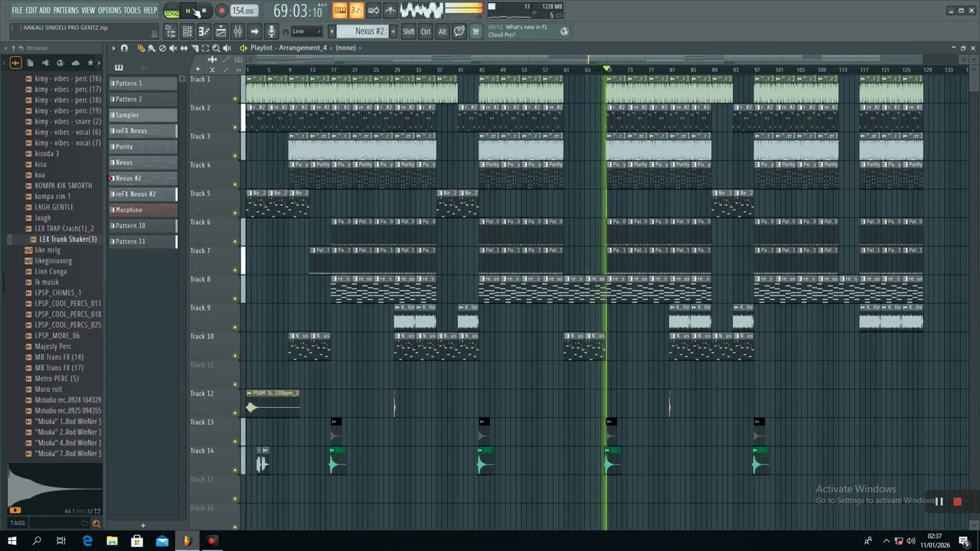Open File Explorer from the taskbar

(x=112, y=541)
